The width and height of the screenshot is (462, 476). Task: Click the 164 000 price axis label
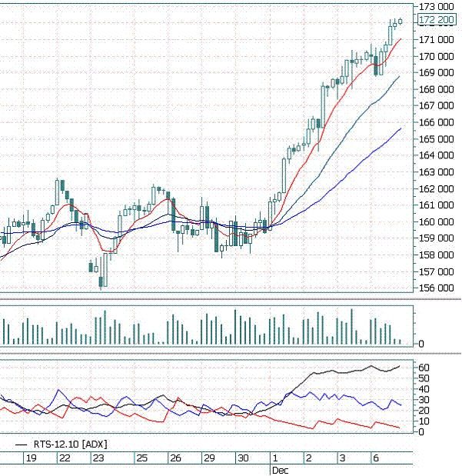pos(437,155)
